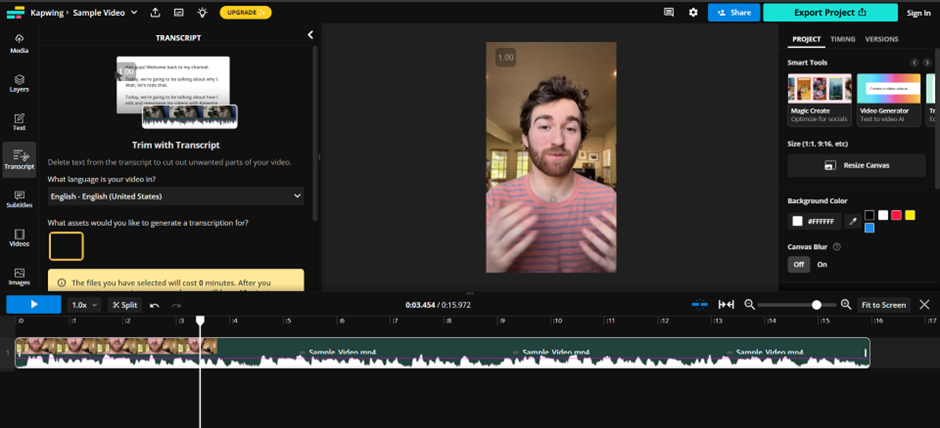
Task: Click the ripple edit icon in timeline
Action: coord(726,305)
